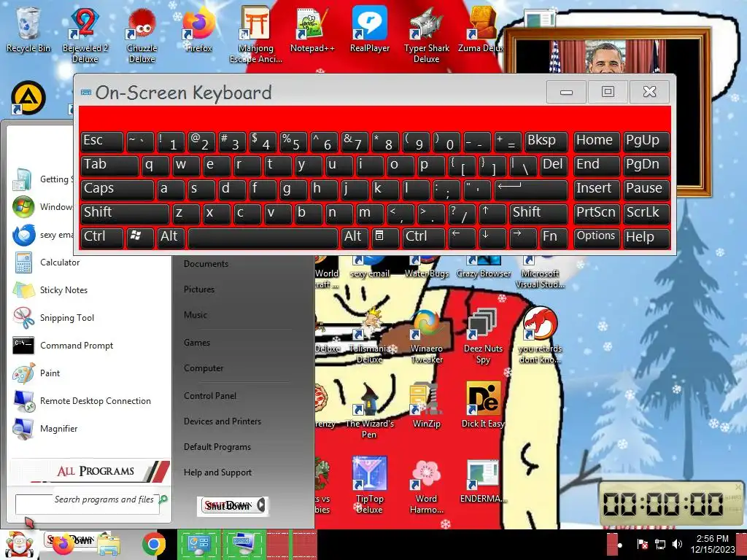Open Mahjong Escape Ancient shortcut
The height and width of the screenshot is (560, 747).
(x=256, y=34)
